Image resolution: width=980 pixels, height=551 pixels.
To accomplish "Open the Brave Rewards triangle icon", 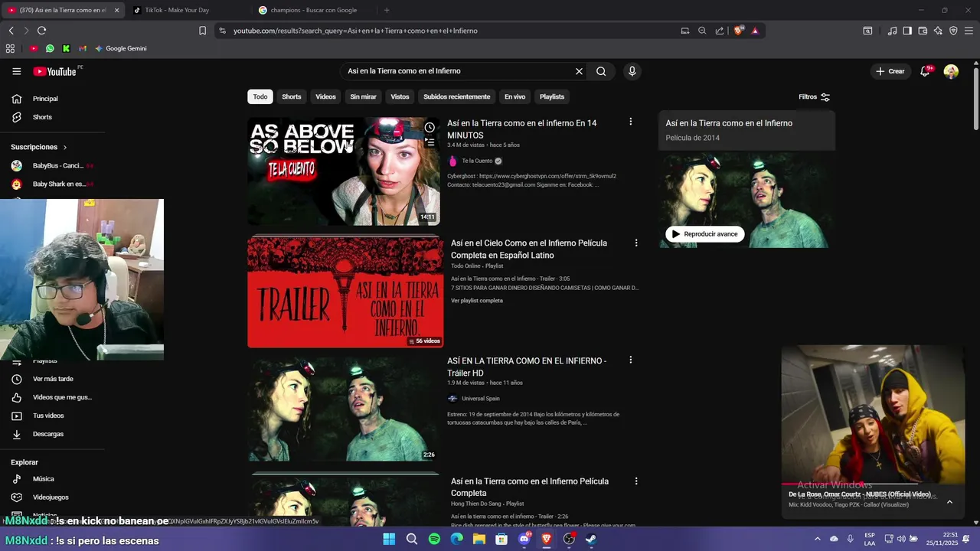I will (755, 31).
